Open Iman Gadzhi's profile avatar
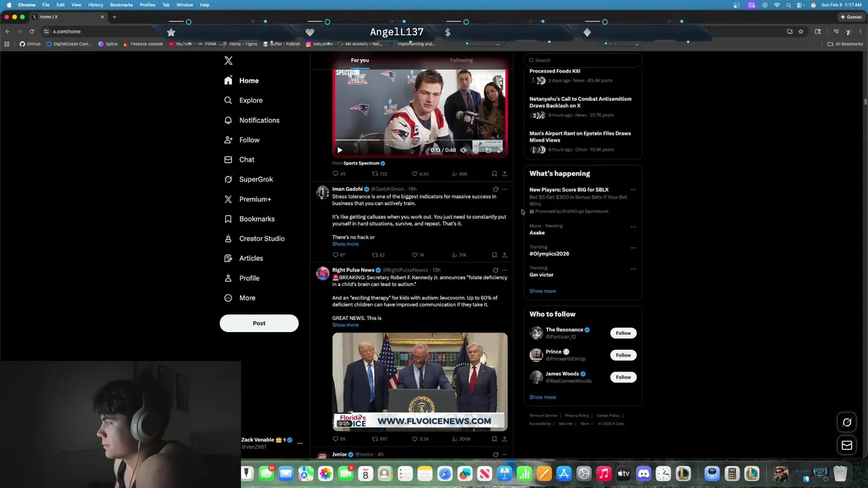 tap(323, 192)
